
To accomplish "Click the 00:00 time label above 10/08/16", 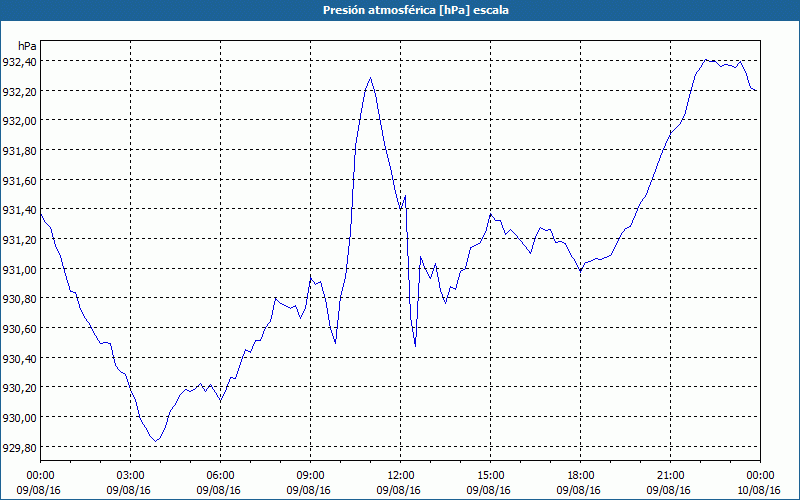I will click(x=760, y=476).
